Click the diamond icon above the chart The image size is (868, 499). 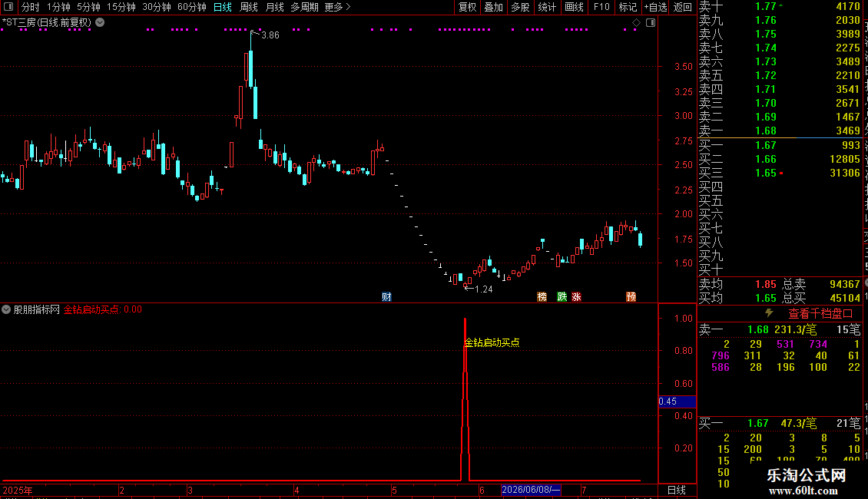(x=636, y=23)
